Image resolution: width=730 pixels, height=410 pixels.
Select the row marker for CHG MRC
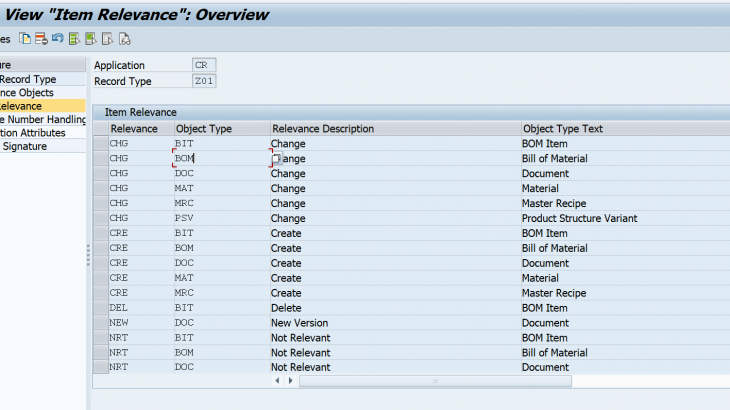click(101, 203)
